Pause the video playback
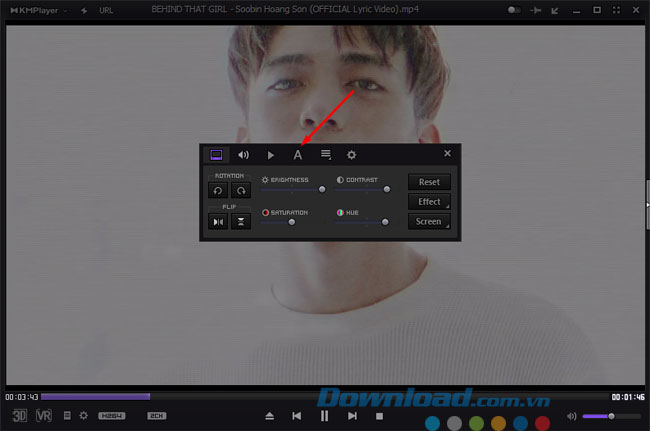650x431 pixels. (x=325, y=416)
